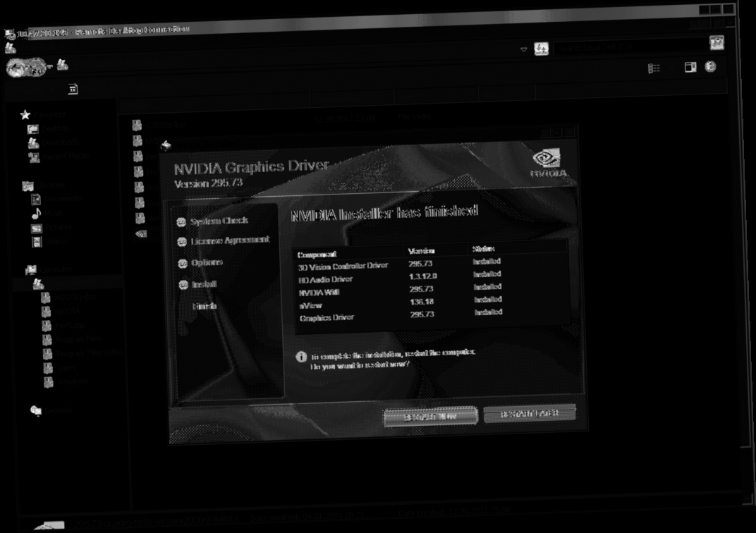Select Computer in the navigation pane
The image size is (756, 533).
click(49, 270)
